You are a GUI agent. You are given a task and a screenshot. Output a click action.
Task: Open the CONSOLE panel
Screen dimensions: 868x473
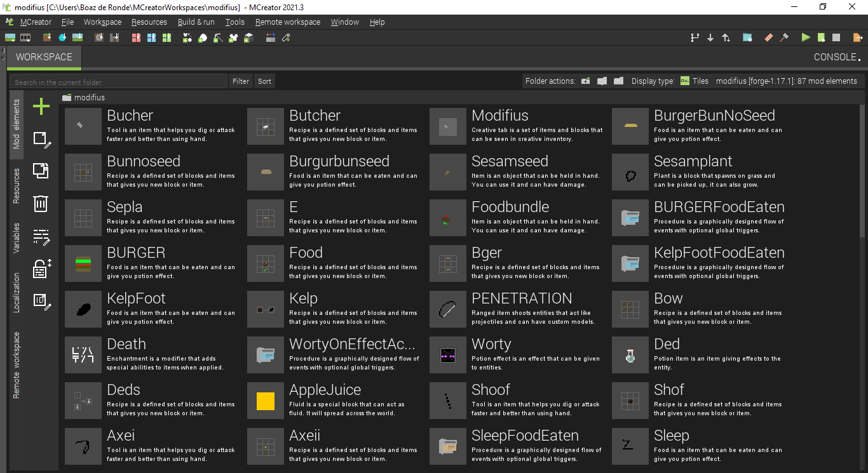(x=834, y=57)
